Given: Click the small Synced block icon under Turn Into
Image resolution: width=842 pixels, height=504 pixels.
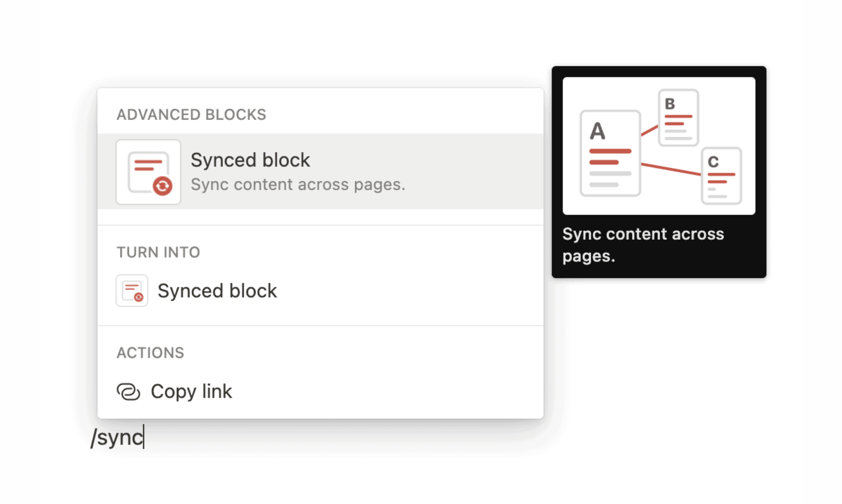Looking at the screenshot, I should [x=132, y=291].
